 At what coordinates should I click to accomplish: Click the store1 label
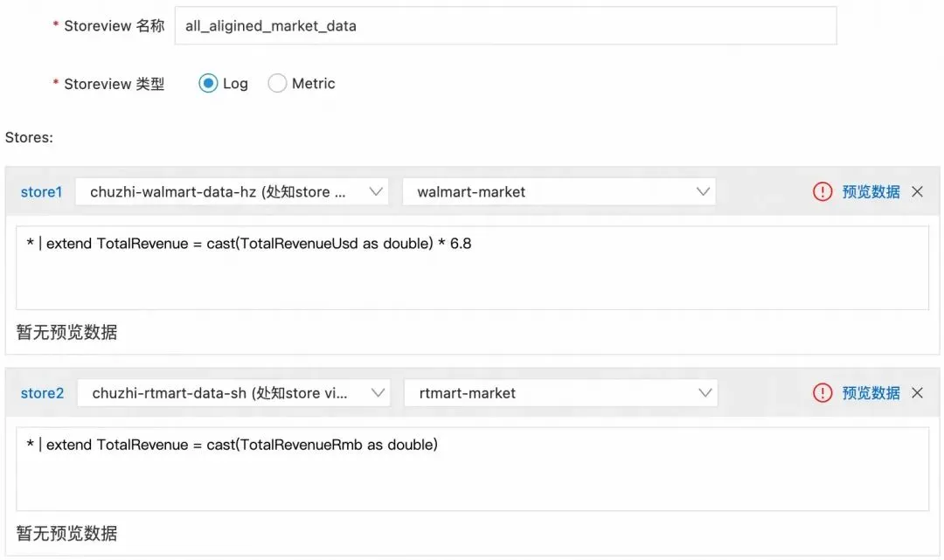41,192
